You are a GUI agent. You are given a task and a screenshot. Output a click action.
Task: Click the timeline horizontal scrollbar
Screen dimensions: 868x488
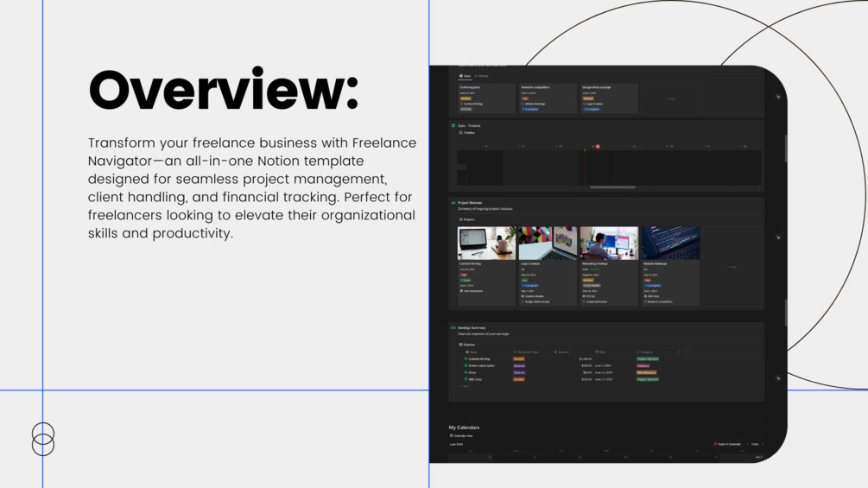(612, 187)
